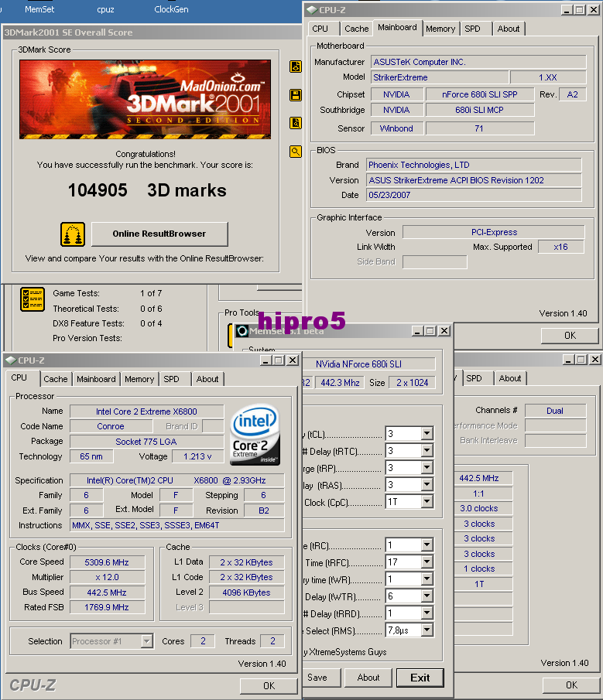Click the 3DMark2001 banner image
Image resolution: width=603 pixels, height=700 pixels.
(146, 99)
